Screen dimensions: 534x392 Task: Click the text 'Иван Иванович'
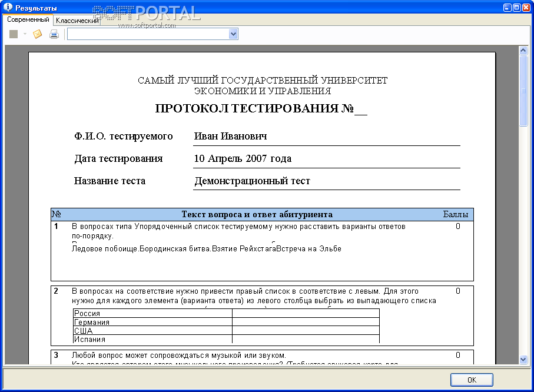coord(231,136)
